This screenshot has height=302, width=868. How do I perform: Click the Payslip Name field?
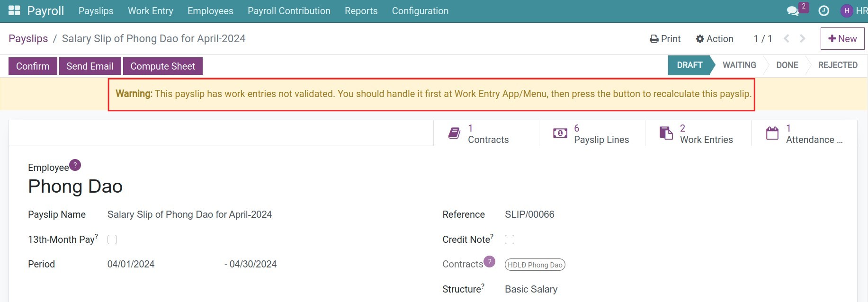[189, 214]
